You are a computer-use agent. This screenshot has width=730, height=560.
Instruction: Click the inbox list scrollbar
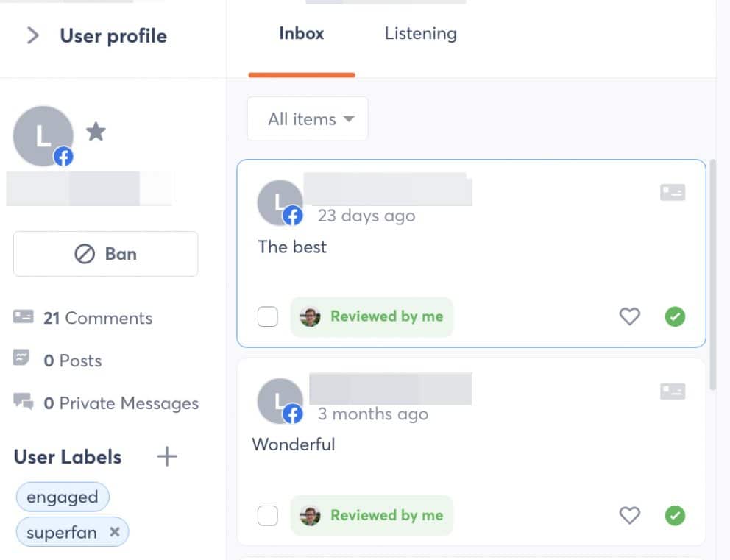pos(713,274)
